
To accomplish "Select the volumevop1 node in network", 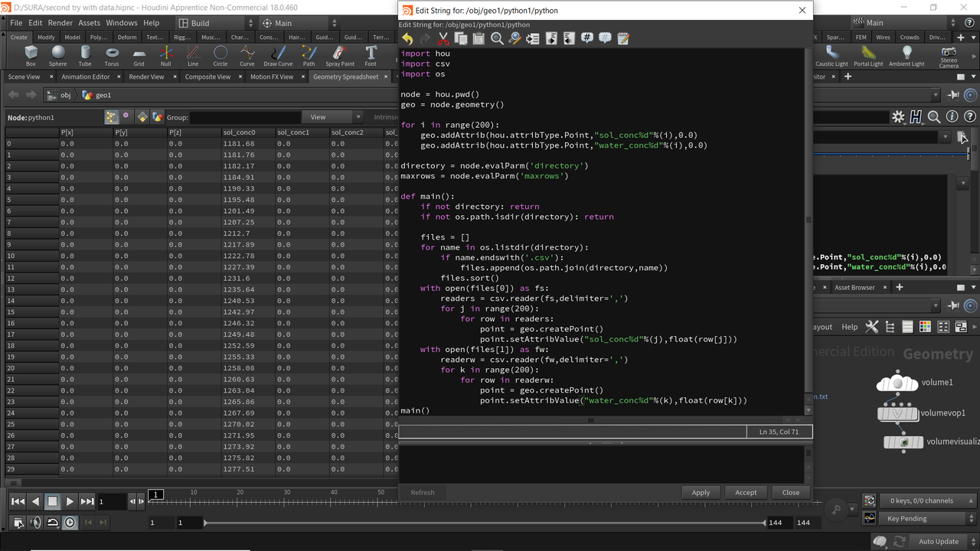I will click(x=897, y=413).
